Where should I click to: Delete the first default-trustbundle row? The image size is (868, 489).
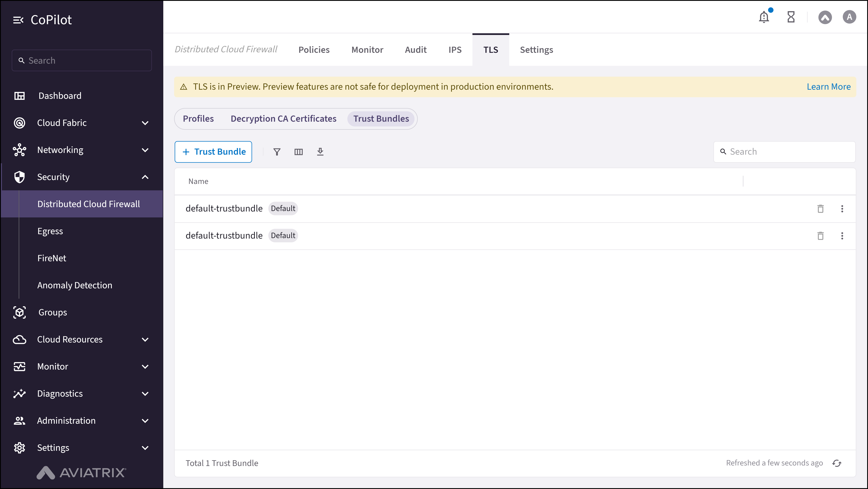[x=820, y=209]
